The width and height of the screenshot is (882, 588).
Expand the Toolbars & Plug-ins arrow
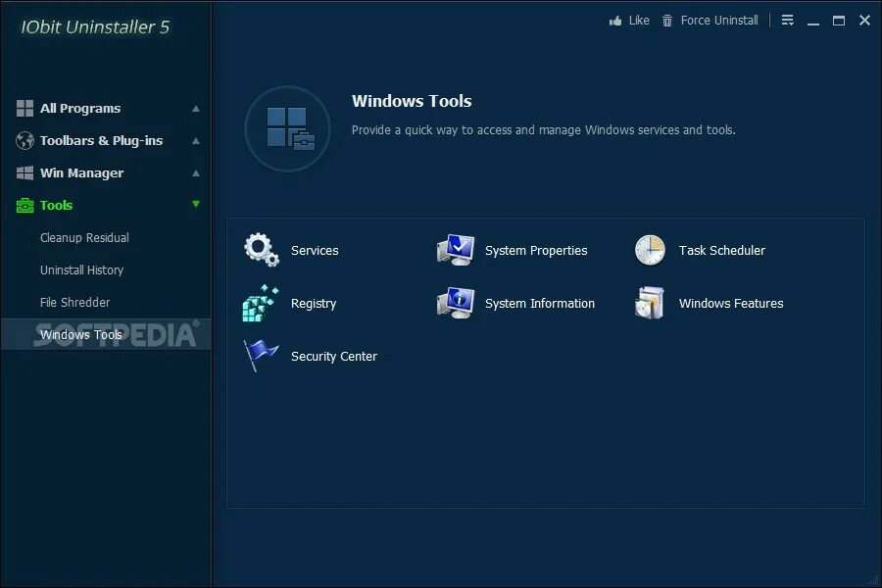tap(196, 141)
